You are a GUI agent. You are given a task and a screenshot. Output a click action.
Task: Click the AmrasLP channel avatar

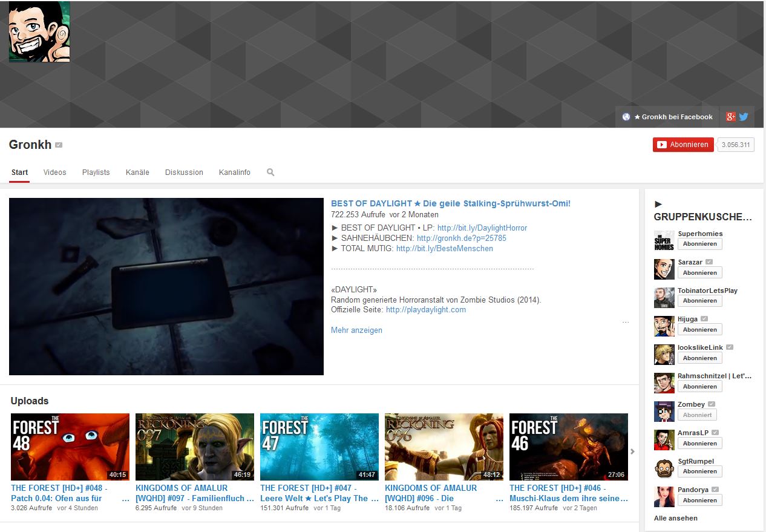pos(664,439)
